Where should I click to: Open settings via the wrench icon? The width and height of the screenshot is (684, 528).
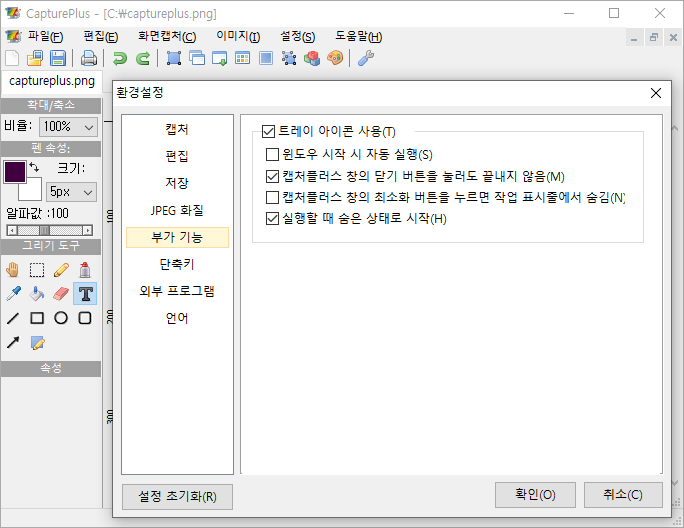tap(365, 58)
